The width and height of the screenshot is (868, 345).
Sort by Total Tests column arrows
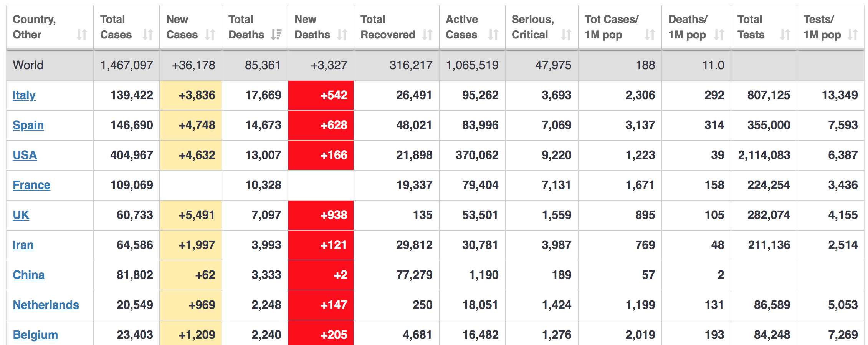click(x=785, y=35)
